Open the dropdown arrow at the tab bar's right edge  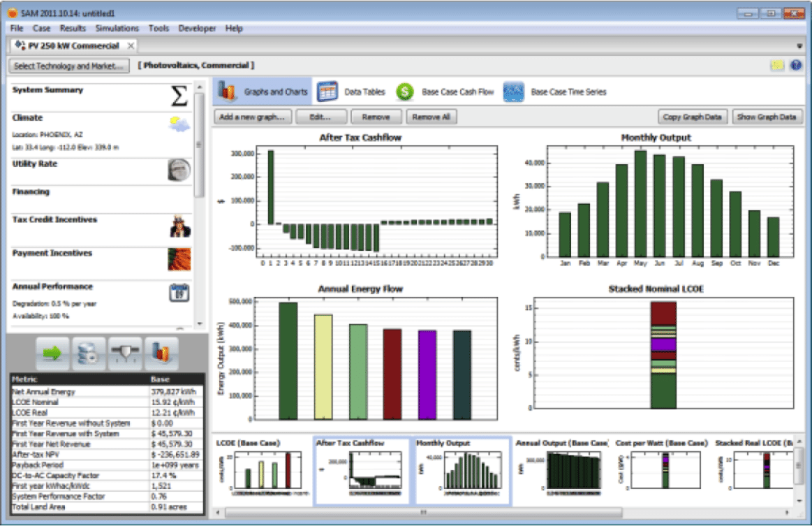coord(800,45)
